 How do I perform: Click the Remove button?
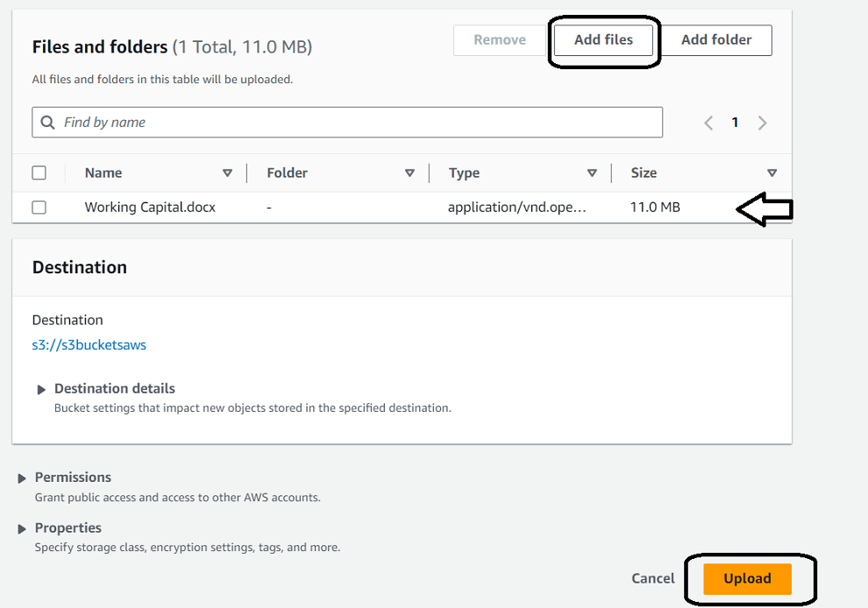click(500, 40)
